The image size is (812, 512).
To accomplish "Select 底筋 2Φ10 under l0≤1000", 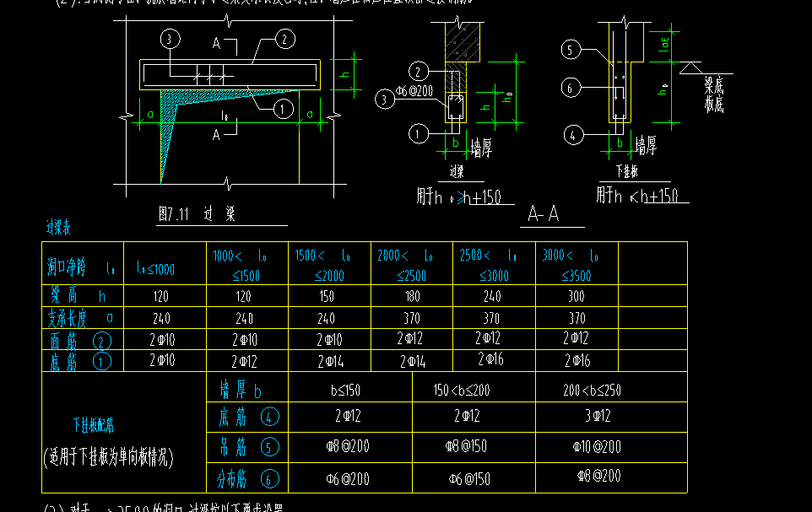I will [162, 360].
